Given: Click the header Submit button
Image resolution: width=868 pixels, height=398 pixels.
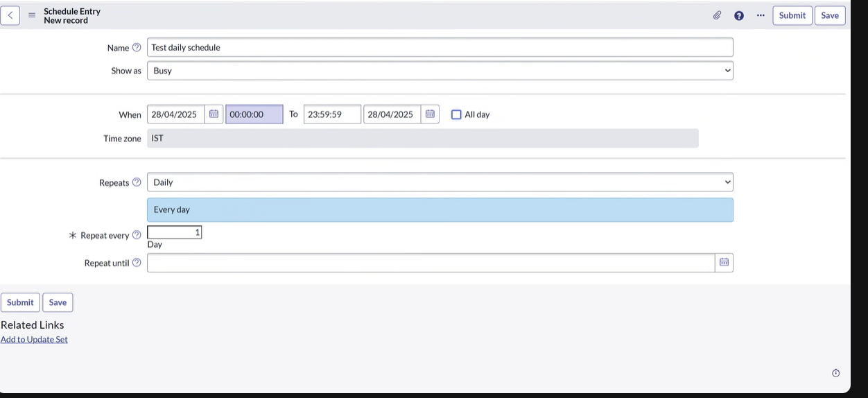Looking at the screenshot, I should 792,15.
